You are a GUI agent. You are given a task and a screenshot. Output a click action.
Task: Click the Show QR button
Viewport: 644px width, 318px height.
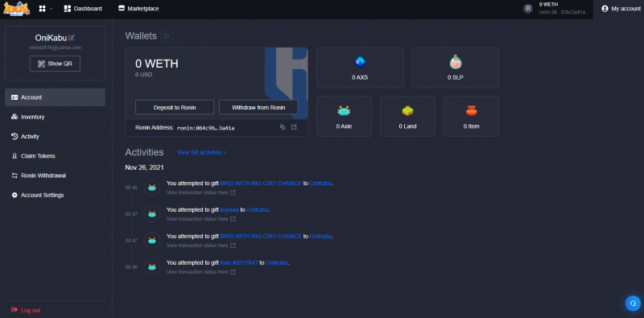pyautogui.click(x=55, y=64)
